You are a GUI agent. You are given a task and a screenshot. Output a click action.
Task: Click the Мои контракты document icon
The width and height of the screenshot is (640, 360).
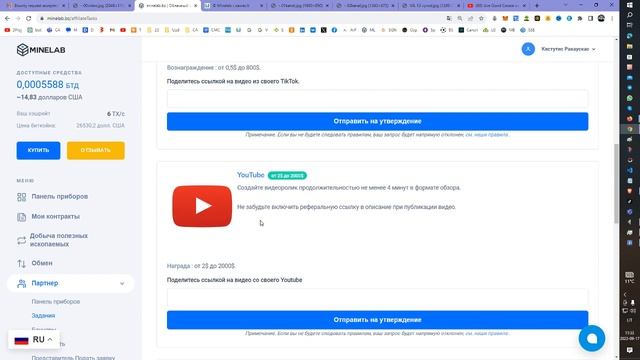coord(22,217)
